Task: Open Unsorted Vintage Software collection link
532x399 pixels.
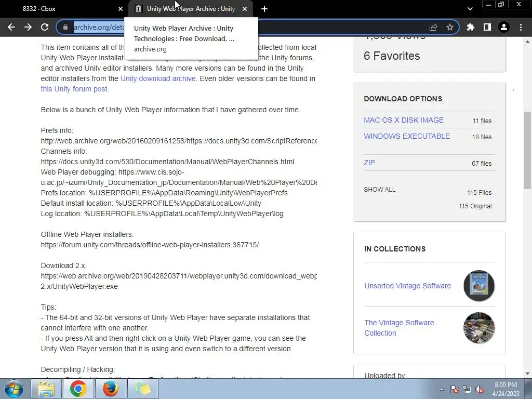Action: (x=407, y=286)
